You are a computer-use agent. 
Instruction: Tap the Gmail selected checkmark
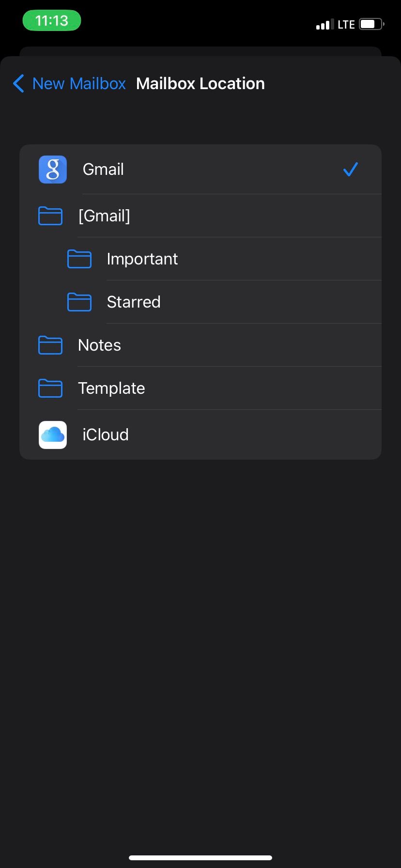350,170
